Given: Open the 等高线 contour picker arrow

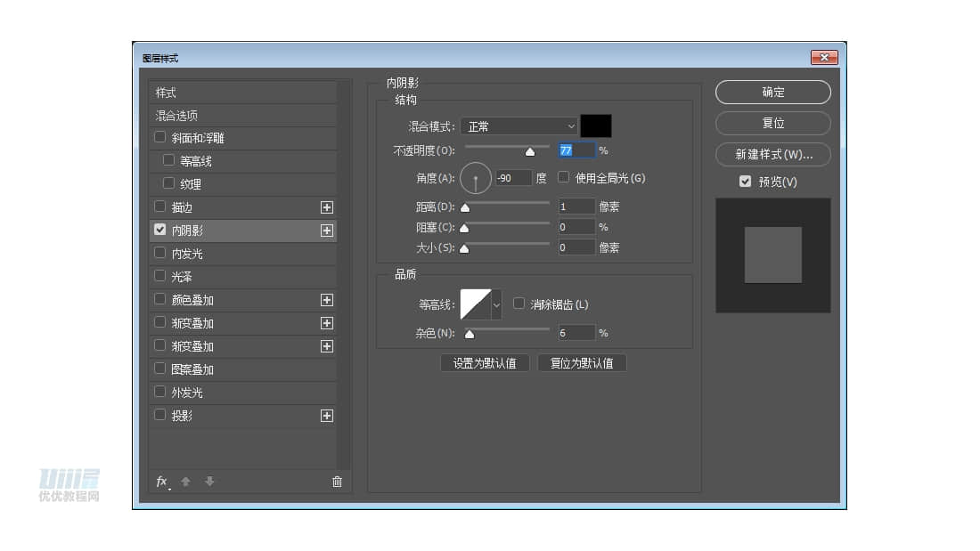Looking at the screenshot, I should click(496, 304).
